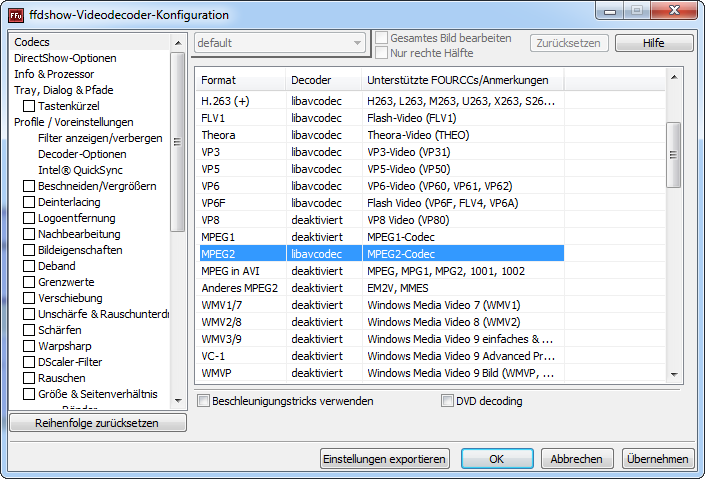
Task: Select Decoder-Optionen in the sidebar
Action: (x=82, y=154)
